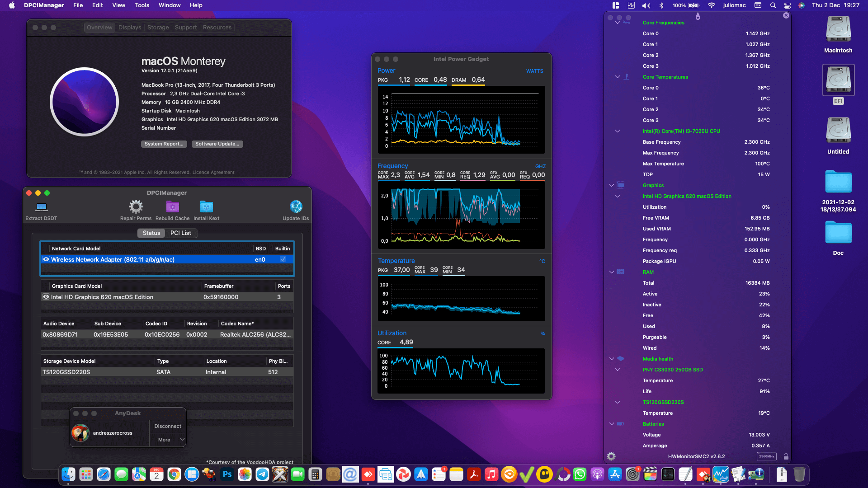Open Adobe Acrobat from the Dock
Image resolution: width=868 pixels, height=488 pixels.
(474, 474)
